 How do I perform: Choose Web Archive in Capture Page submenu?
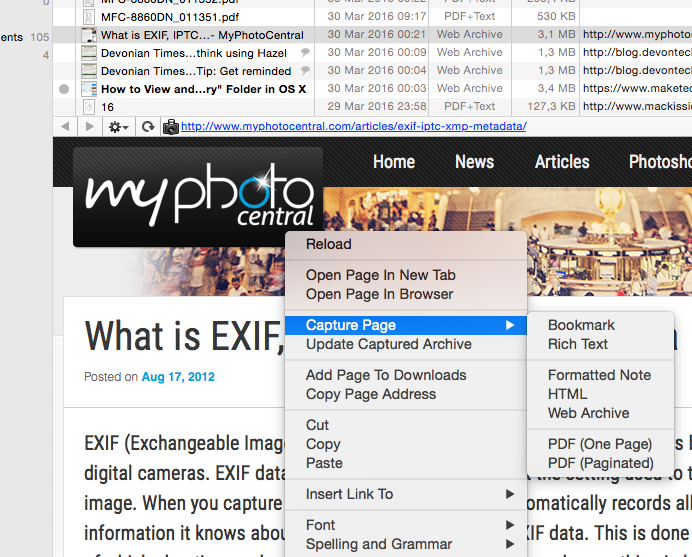tap(588, 413)
